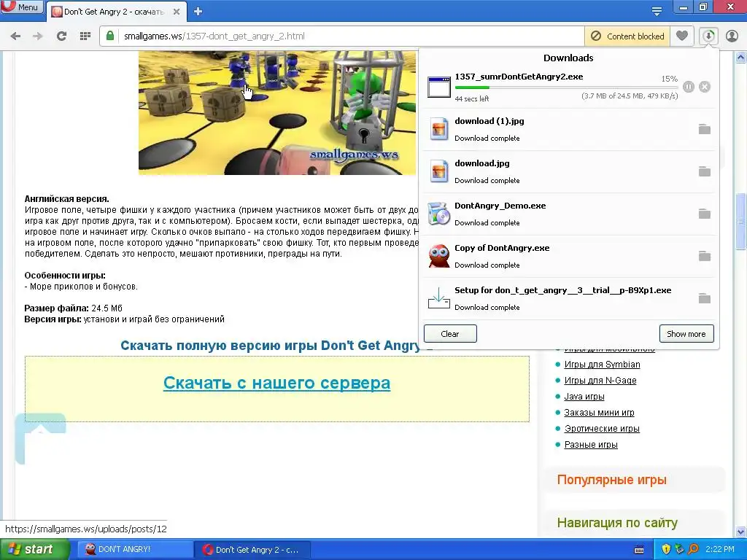The width and height of the screenshot is (747, 560).
Task: Open download (1).jpg entry
Action: (569, 130)
